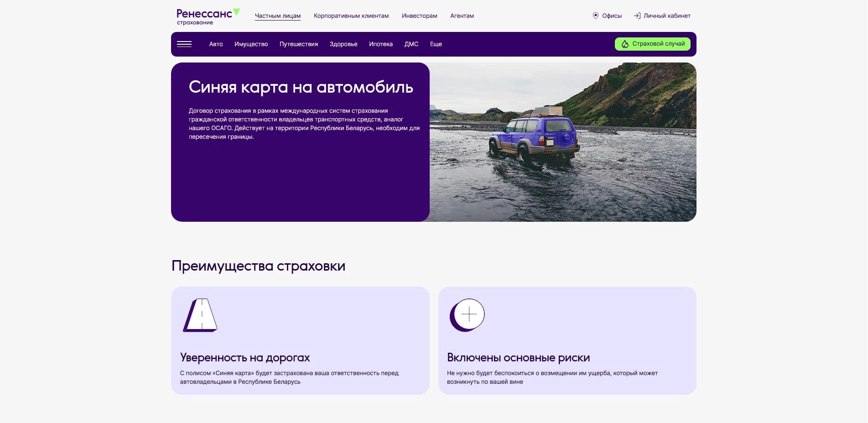The image size is (868, 423).
Task: Click the Страховой случай button
Action: 652,44
